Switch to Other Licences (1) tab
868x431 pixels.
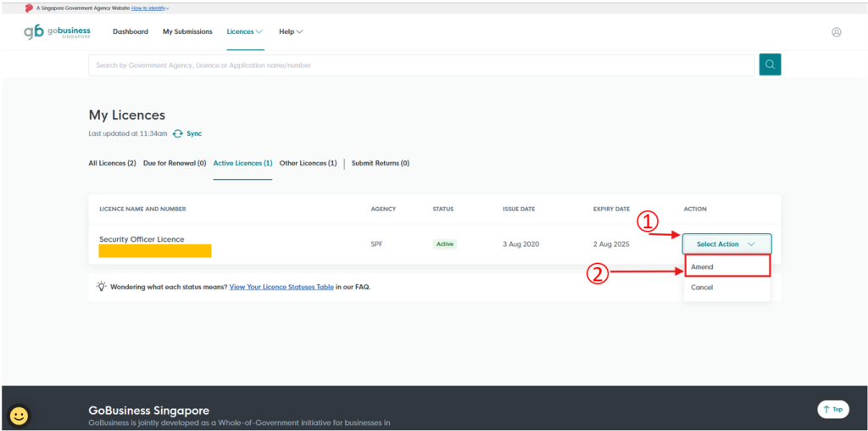coord(308,164)
